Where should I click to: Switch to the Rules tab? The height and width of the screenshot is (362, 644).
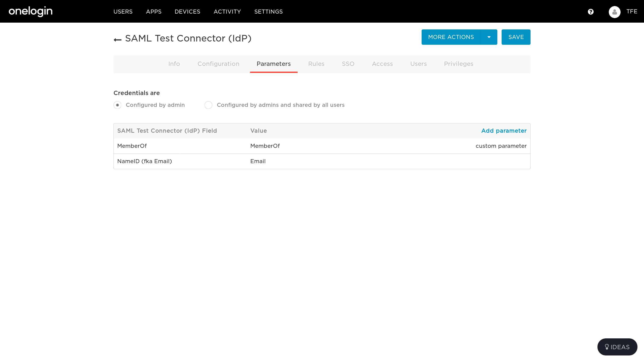[316, 64]
